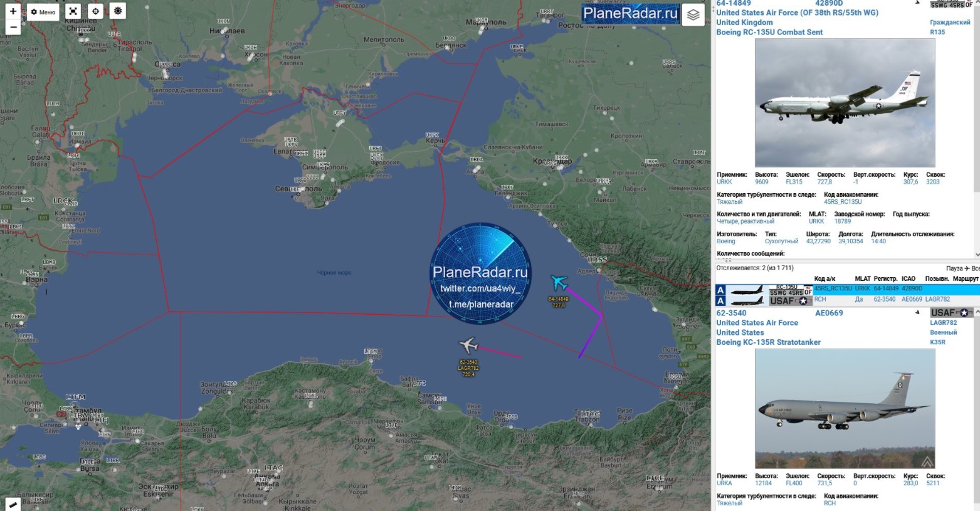Click the AE0669 ICAO code heading
This screenshot has height=511, width=980.
(x=829, y=313)
